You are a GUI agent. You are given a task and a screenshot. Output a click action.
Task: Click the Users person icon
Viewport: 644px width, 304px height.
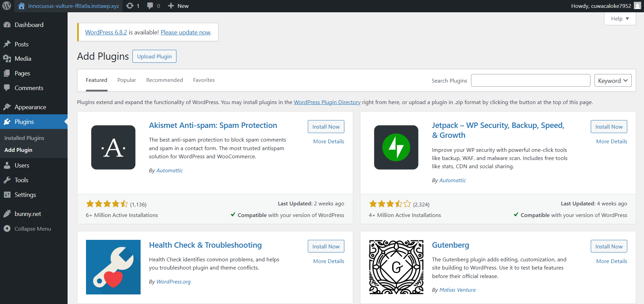coord(7,165)
